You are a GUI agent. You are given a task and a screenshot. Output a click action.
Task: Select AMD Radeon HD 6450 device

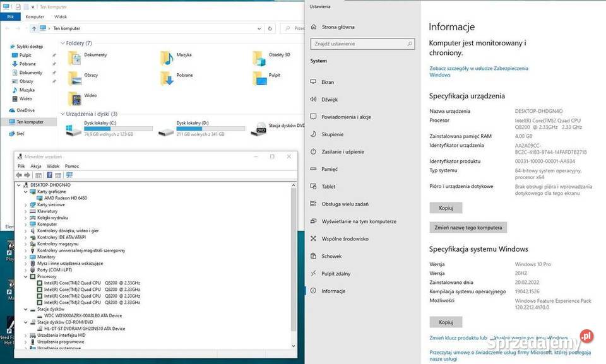click(66, 198)
